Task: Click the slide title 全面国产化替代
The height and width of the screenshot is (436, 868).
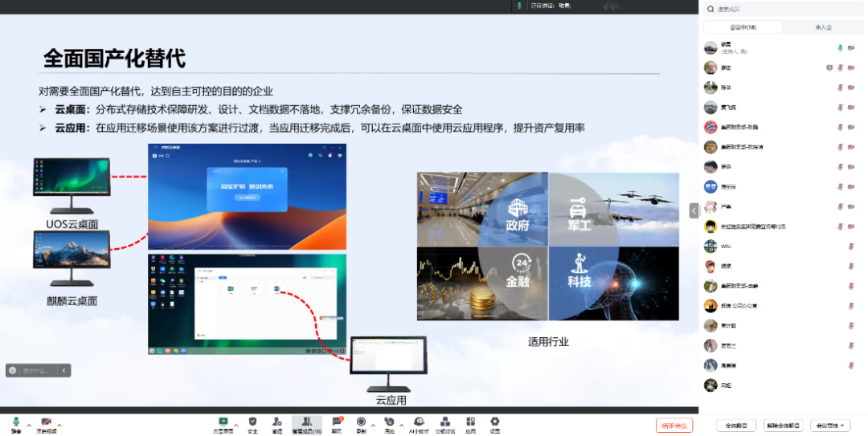Action: 114,58
